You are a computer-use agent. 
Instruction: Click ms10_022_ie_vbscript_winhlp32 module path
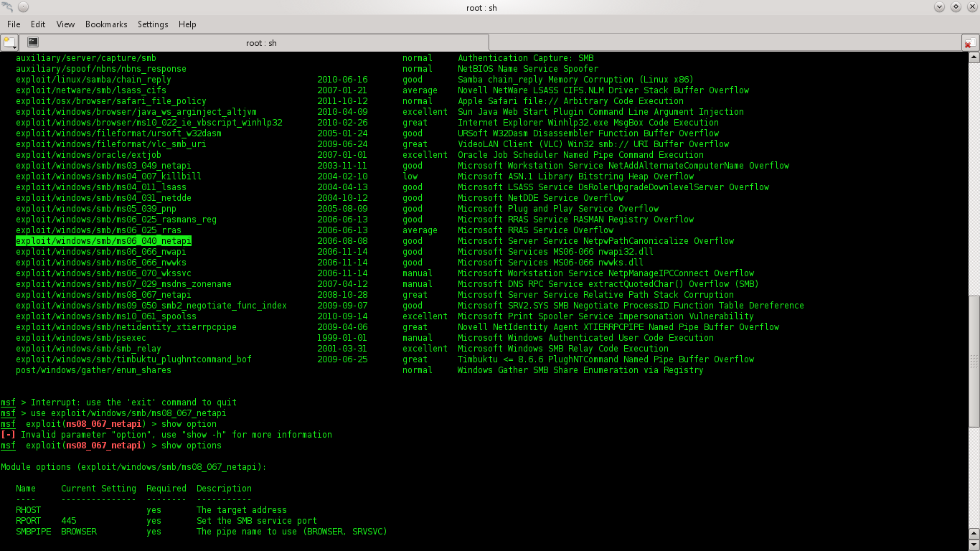149,123
